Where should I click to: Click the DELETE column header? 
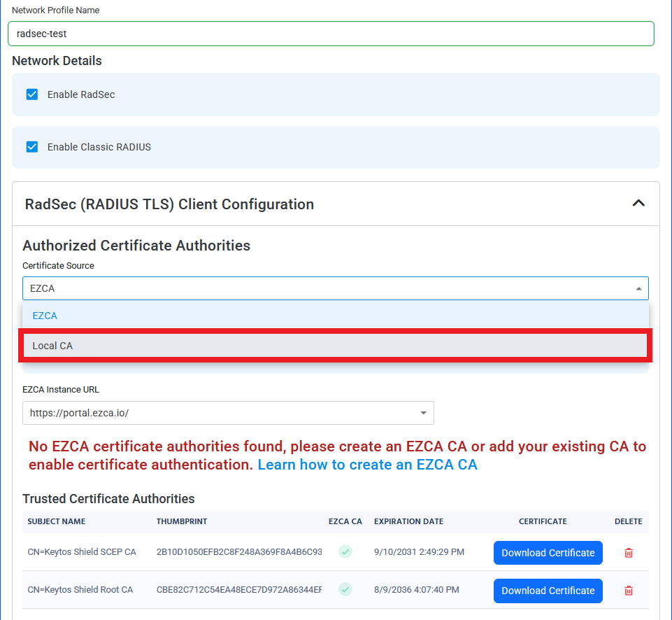coord(628,521)
